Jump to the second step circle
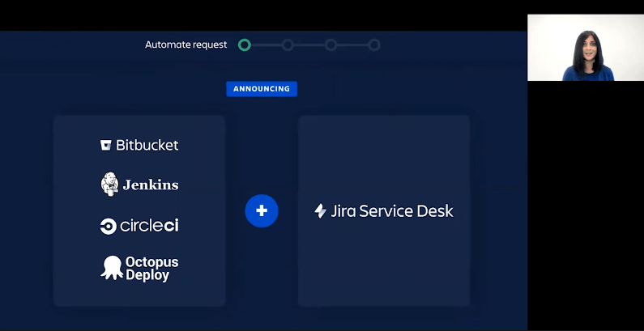This screenshot has width=644, height=331. [x=288, y=45]
